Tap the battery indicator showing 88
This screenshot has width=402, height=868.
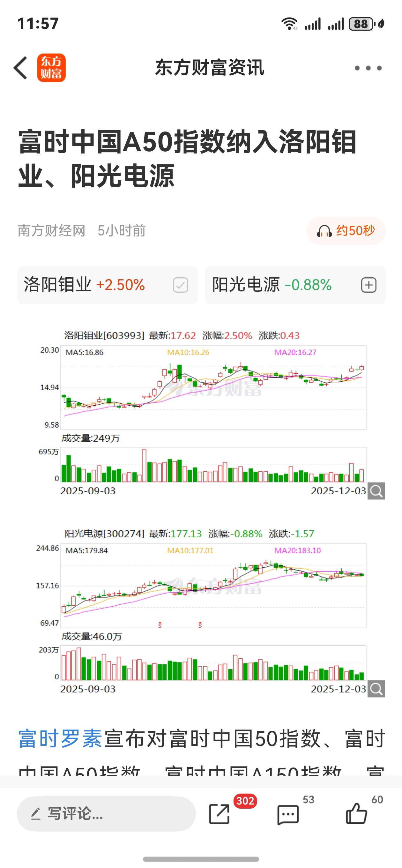click(x=361, y=24)
